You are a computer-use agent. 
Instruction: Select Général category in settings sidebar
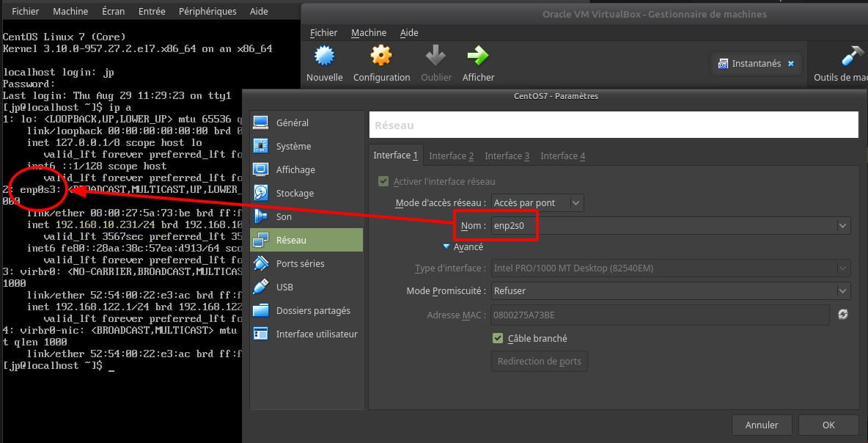[x=306, y=123]
